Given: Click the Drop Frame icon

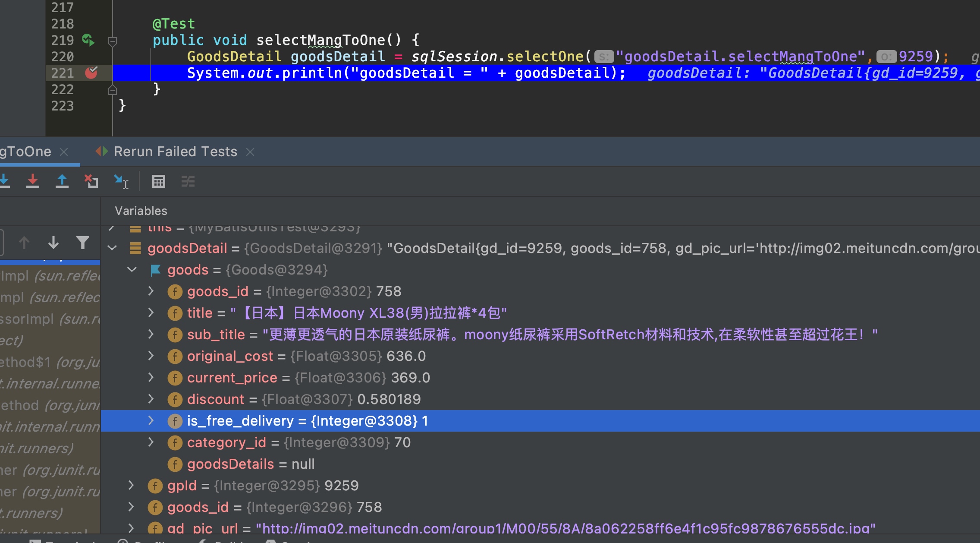Looking at the screenshot, I should (91, 181).
